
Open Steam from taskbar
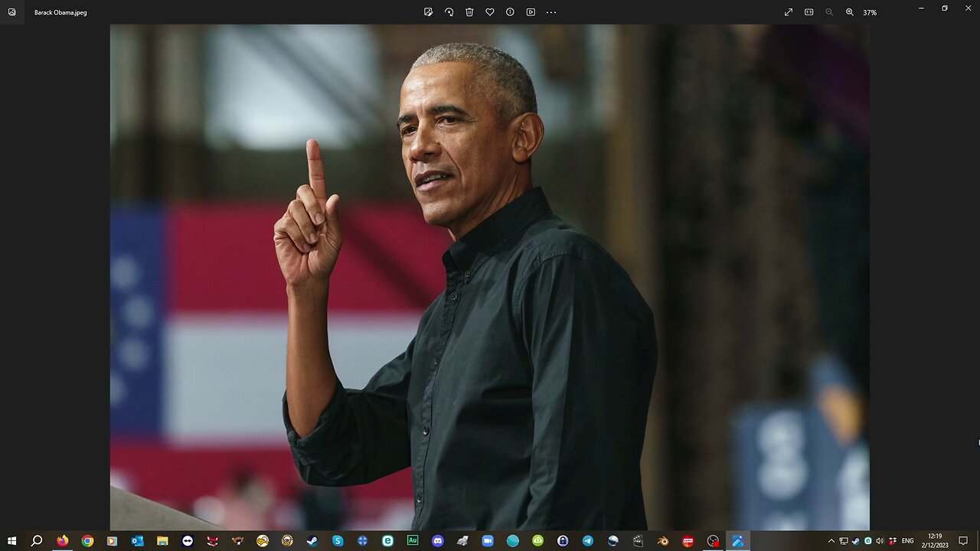pos(312,541)
